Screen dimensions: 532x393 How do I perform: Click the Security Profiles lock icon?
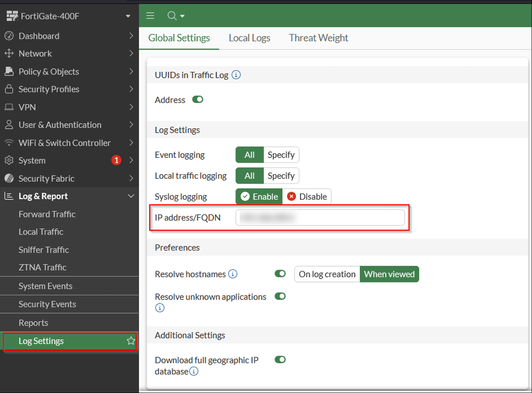pyautogui.click(x=9, y=89)
